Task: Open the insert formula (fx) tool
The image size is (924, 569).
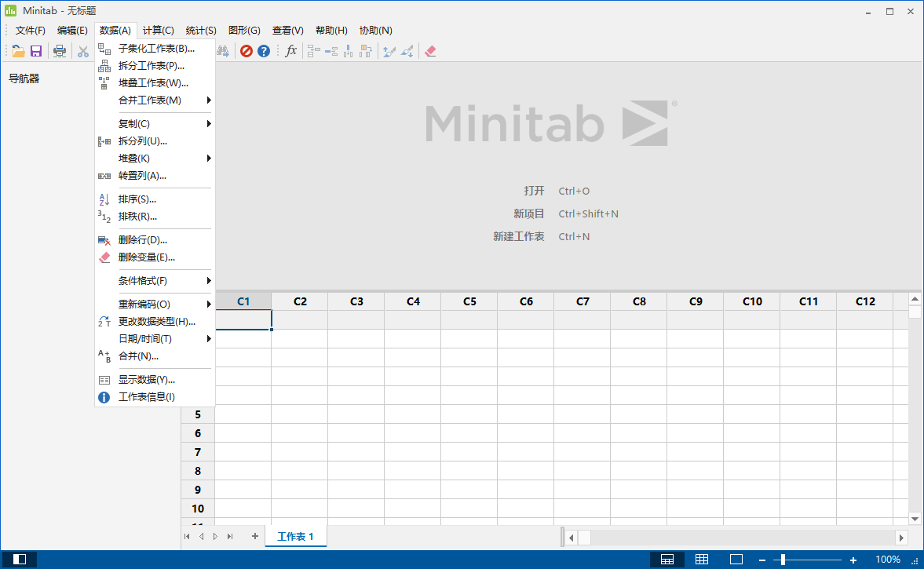Action: 290,50
